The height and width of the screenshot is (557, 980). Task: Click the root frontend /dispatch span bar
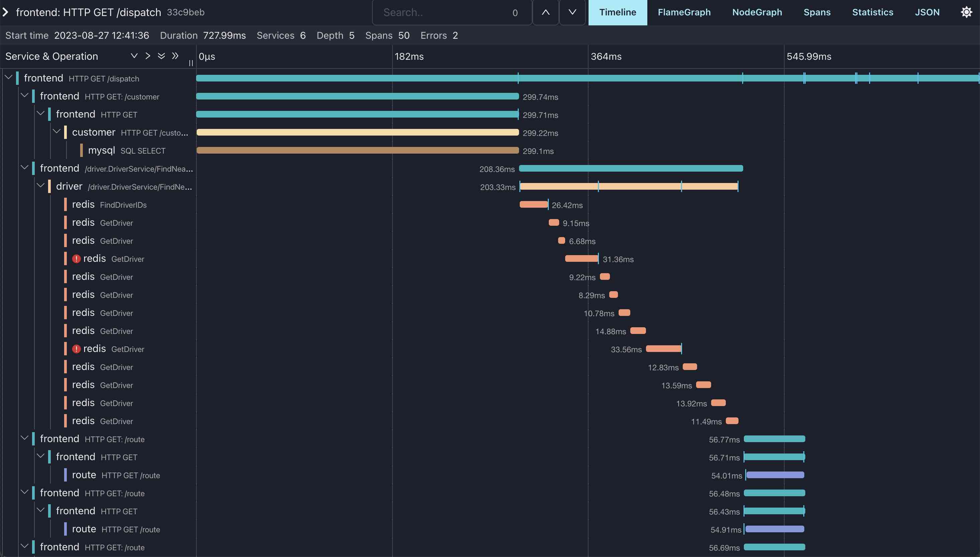point(588,78)
